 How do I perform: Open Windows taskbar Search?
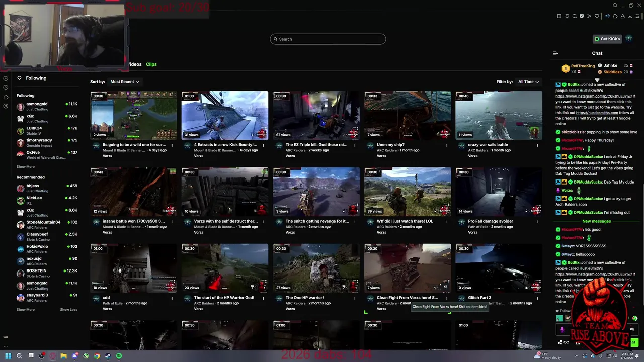tap(19, 356)
